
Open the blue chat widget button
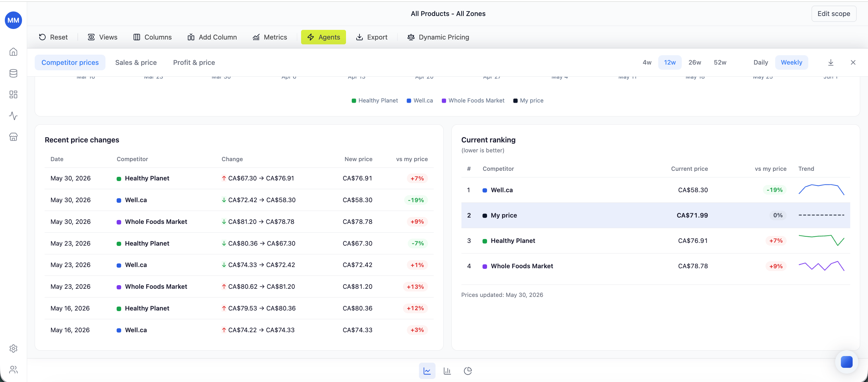pos(846,362)
